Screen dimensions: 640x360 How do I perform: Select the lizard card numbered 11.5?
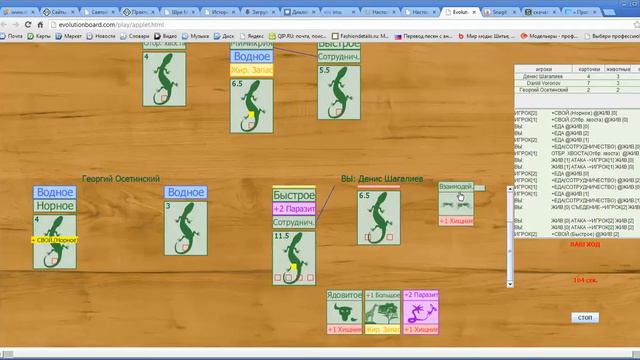point(294,258)
